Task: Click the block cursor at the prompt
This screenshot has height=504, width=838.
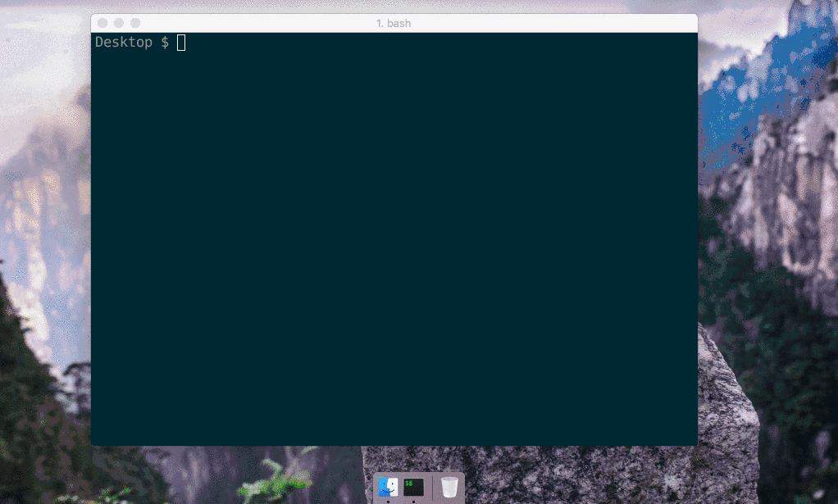Action: pos(181,42)
